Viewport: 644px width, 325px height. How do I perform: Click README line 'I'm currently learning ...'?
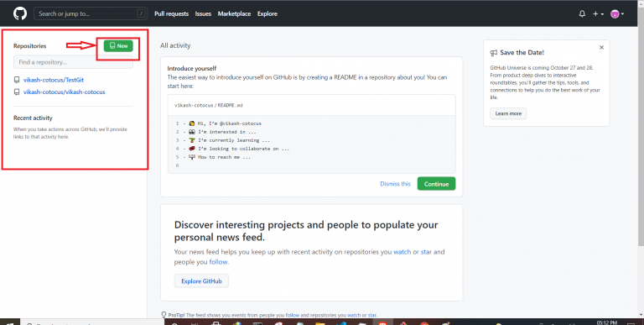coord(229,140)
